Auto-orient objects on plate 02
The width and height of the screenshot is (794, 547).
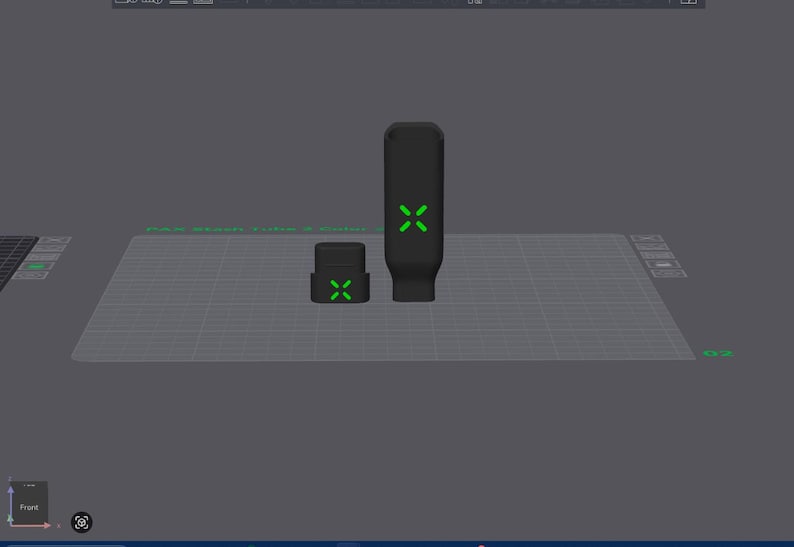[652, 247]
